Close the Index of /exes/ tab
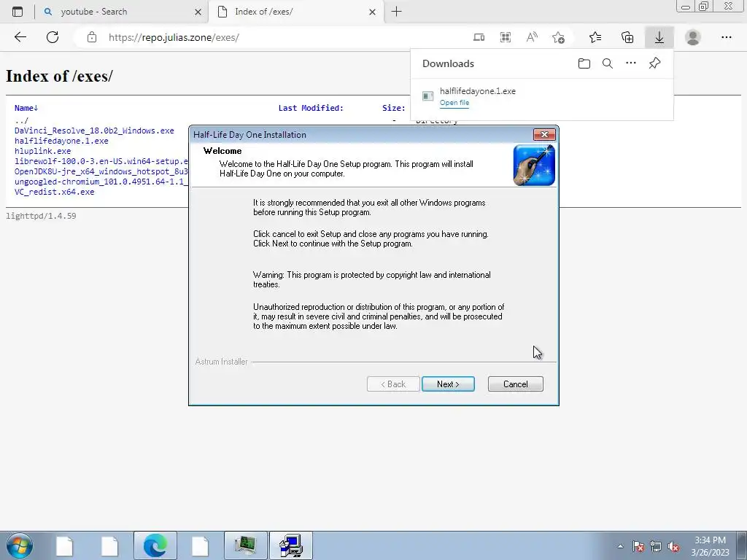The image size is (747, 560). pos(373,12)
